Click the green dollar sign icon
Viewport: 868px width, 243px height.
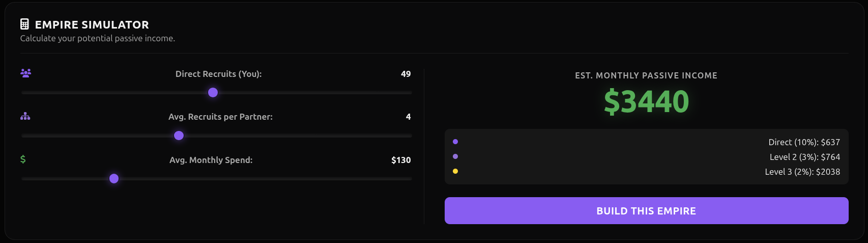coord(23,159)
